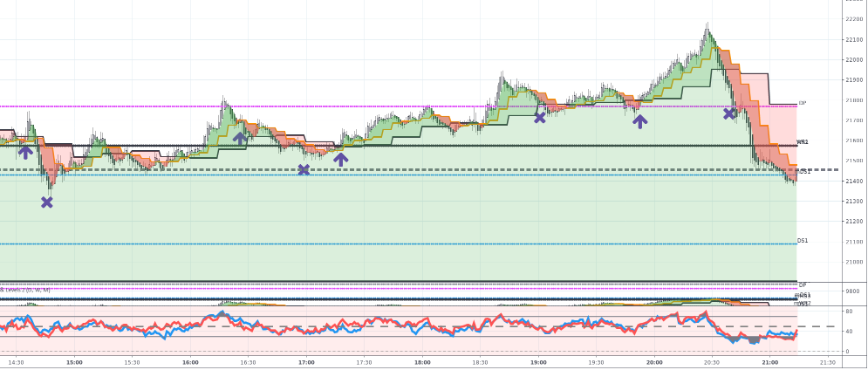Image resolution: width=868 pixels, height=370 pixels.
Task: Click the purple up-arrow signal before 16:30
Action: tap(240, 138)
